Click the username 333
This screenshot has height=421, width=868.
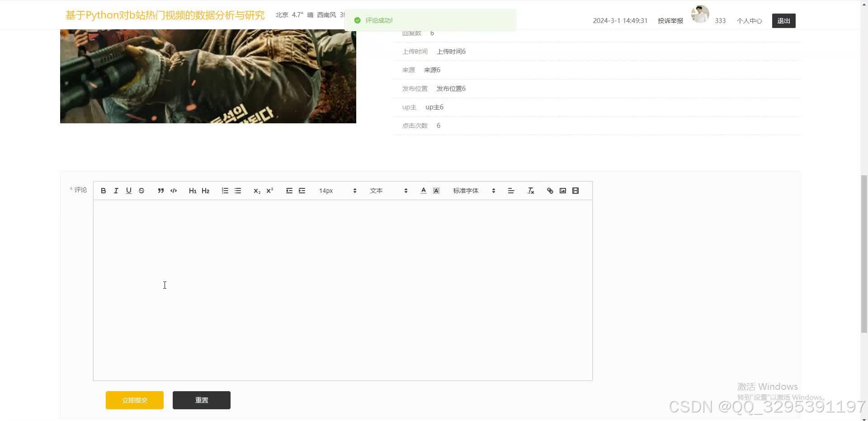[720, 21]
